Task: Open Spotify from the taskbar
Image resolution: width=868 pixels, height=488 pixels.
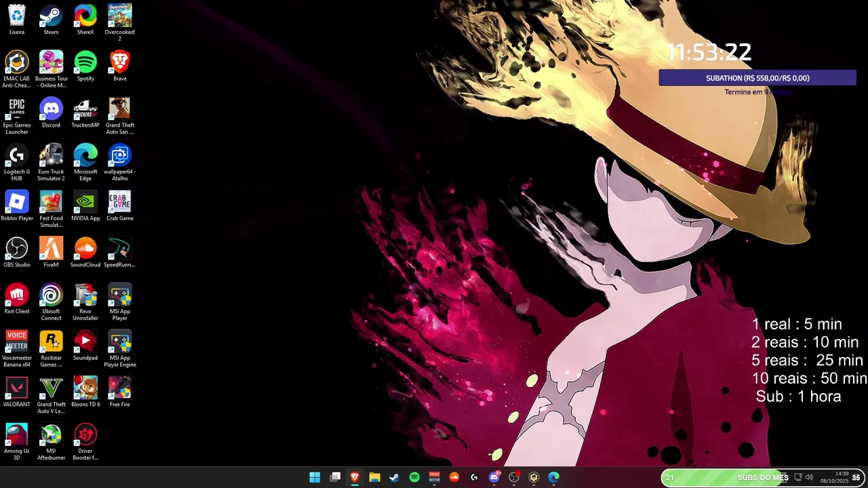Action: (x=414, y=477)
